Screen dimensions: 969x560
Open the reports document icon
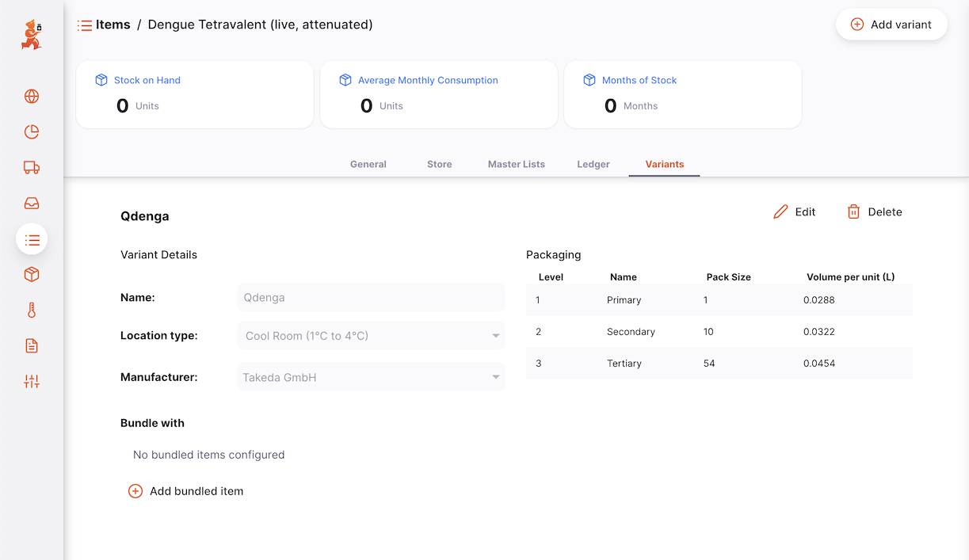click(32, 346)
